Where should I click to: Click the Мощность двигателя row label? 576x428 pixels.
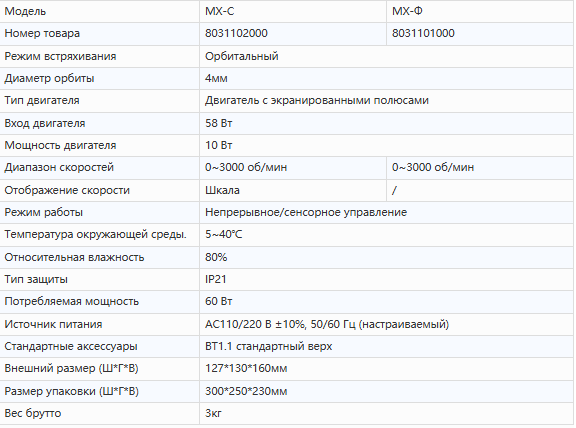60,145
